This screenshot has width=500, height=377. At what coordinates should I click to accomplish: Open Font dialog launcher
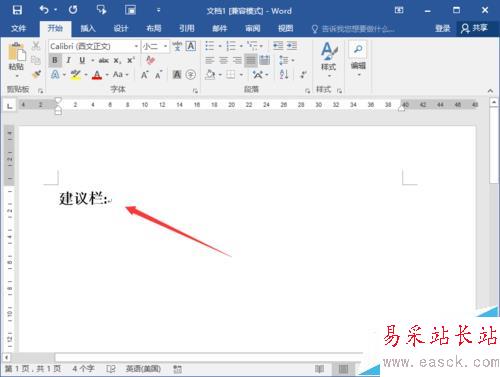click(195, 90)
